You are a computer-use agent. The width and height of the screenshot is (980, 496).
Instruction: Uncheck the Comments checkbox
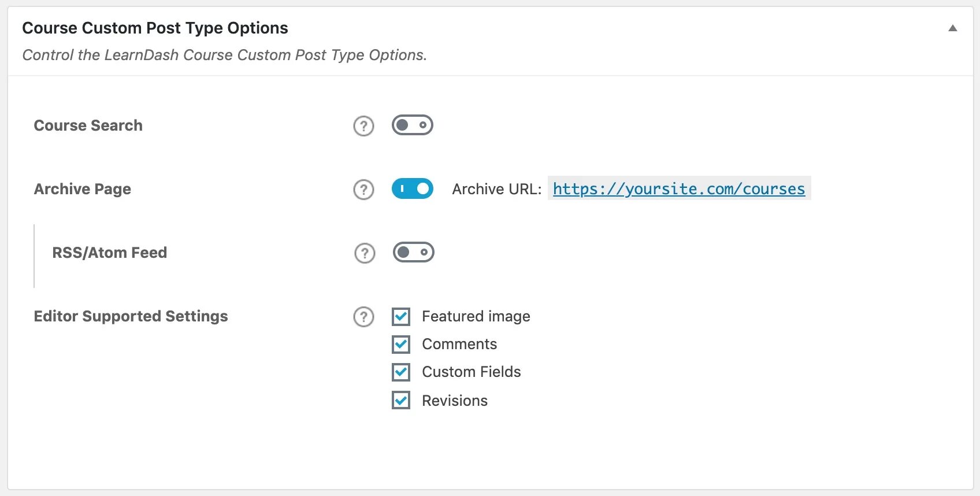click(x=401, y=345)
